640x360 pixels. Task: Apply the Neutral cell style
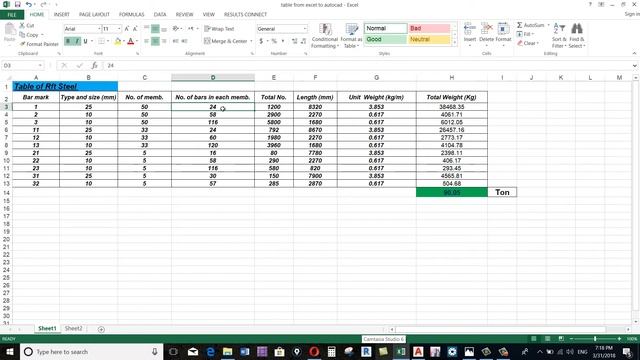(429, 39)
